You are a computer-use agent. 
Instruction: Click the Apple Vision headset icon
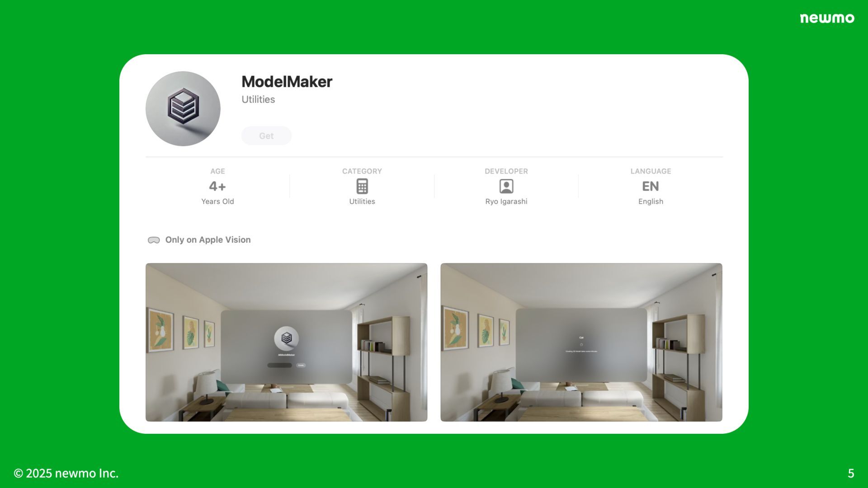point(154,240)
